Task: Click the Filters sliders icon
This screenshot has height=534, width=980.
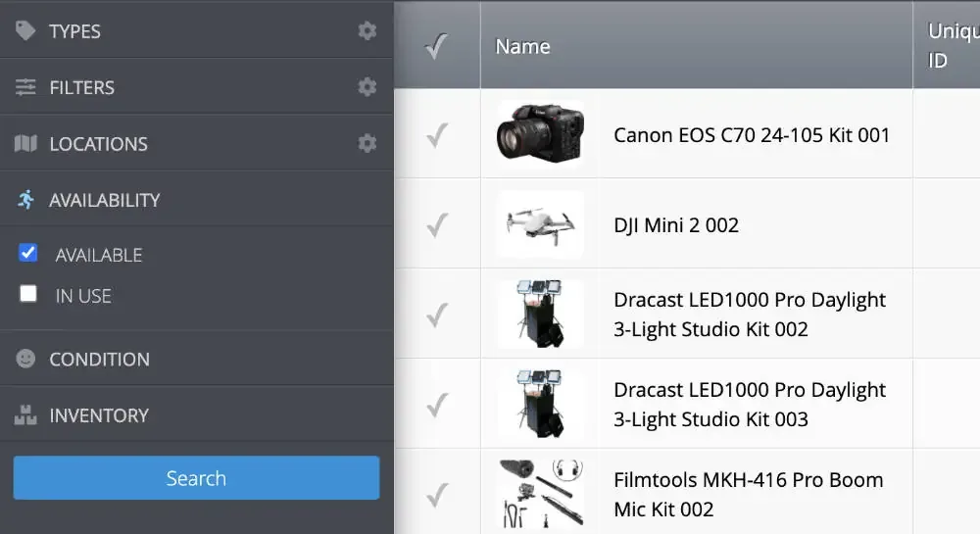Action: point(25,87)
